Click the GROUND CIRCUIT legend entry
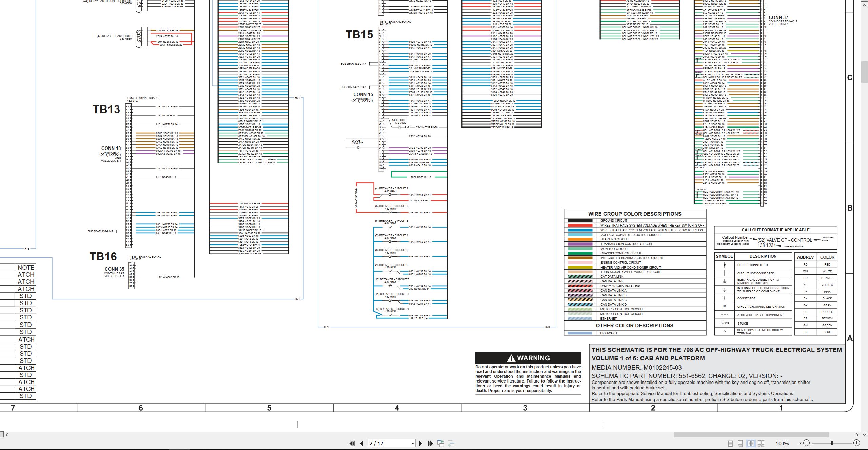This screenshot has height=450, width=868. pos(614,221)
